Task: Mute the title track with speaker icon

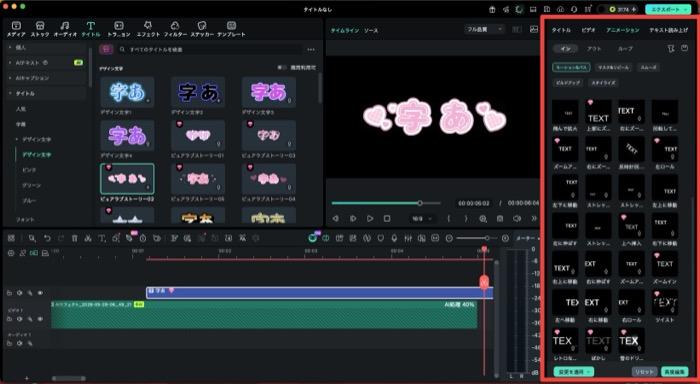Action: pos(20,293)
